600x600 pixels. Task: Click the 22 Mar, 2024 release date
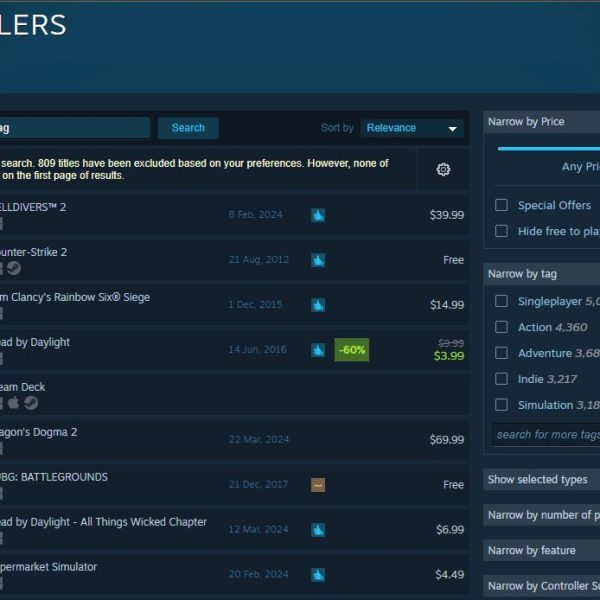pos(259,440)
